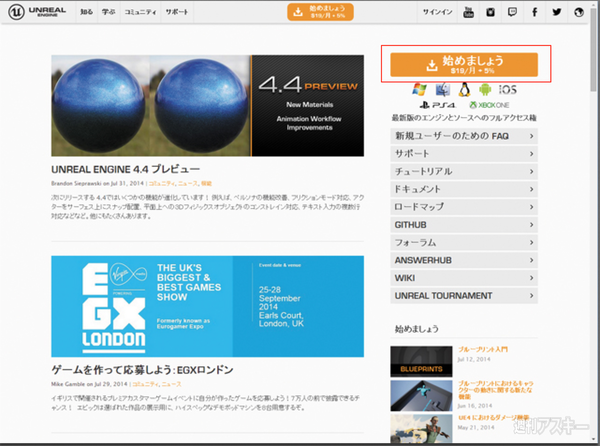Click the Android robot icon

point(485,90)
